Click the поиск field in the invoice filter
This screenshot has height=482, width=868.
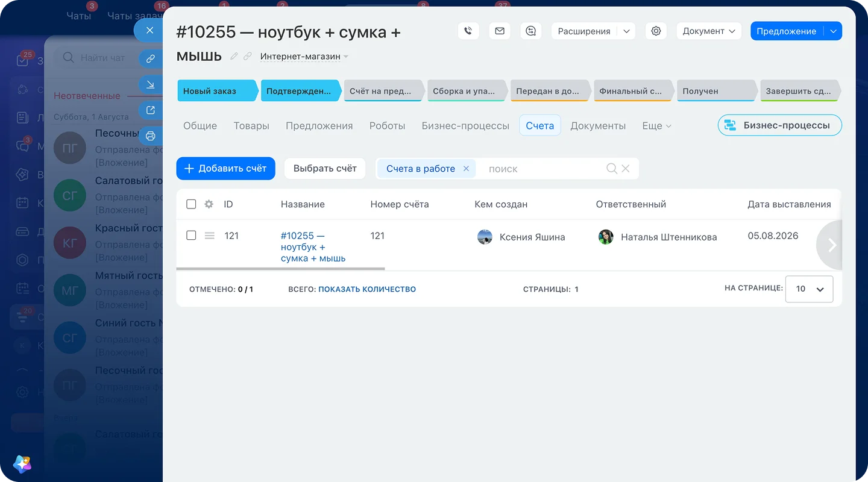point(542,169)
